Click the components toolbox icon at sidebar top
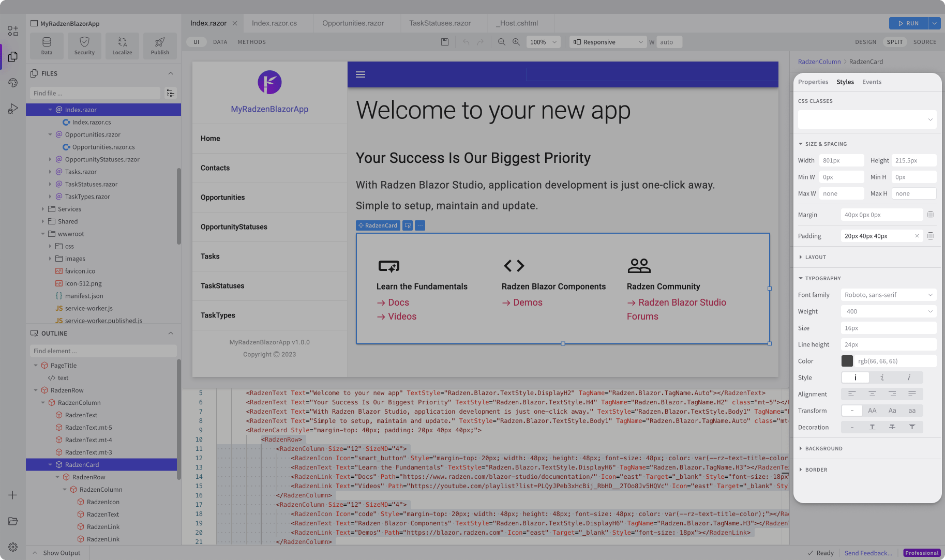Image resolution: width=945 pixels, height=560 pixels. 13,31
